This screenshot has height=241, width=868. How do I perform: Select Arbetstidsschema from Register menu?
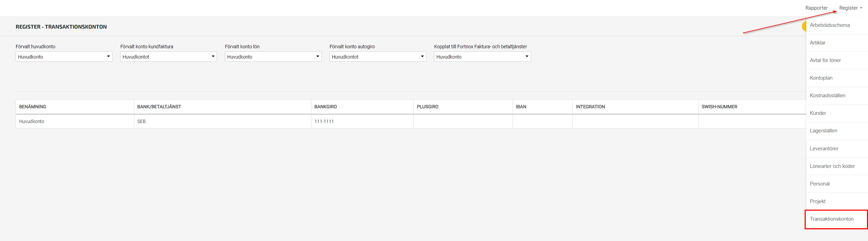pyautogui.click(x=837, y=25)
